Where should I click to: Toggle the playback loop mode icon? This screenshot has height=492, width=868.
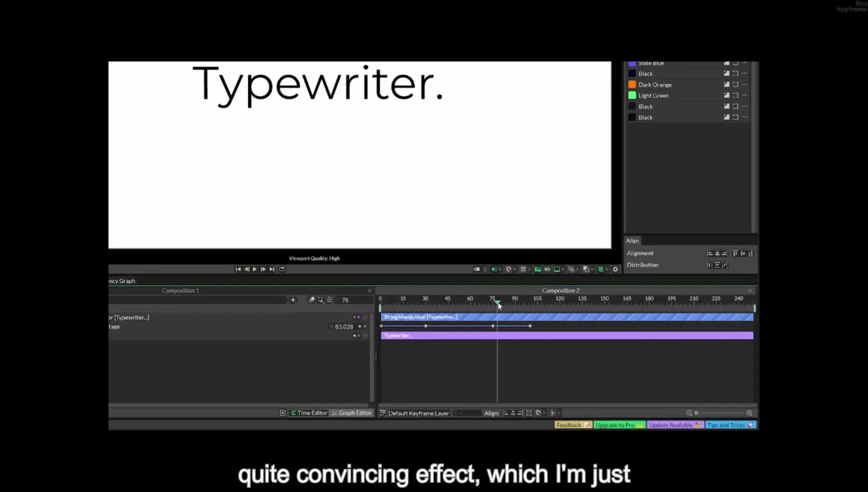coord(282,269)
